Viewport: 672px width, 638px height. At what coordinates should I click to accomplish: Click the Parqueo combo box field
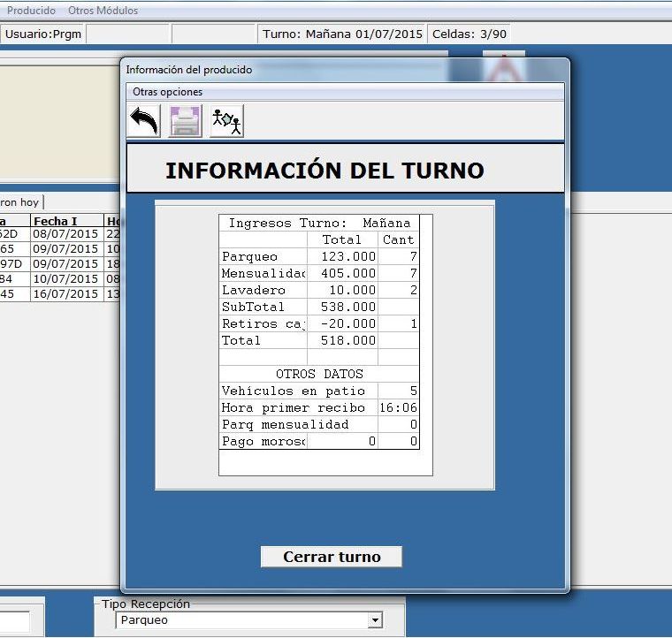point(241,621)
